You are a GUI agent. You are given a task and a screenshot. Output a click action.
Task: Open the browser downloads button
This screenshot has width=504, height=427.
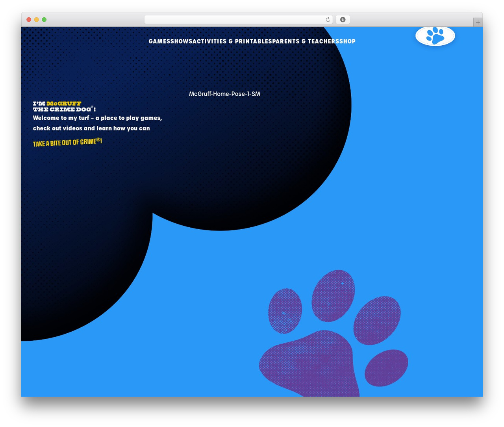tap(343, 20)
